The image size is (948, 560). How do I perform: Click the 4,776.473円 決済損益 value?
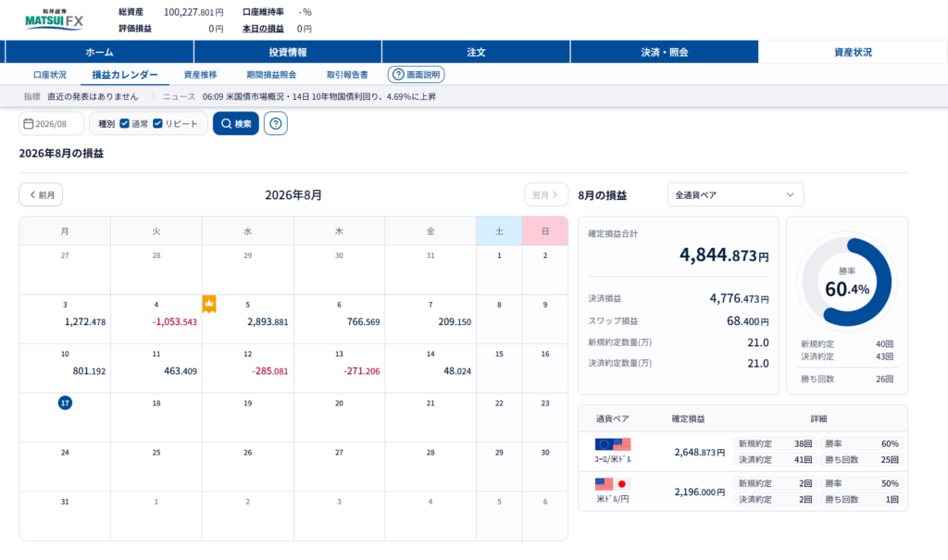[739, 298]
